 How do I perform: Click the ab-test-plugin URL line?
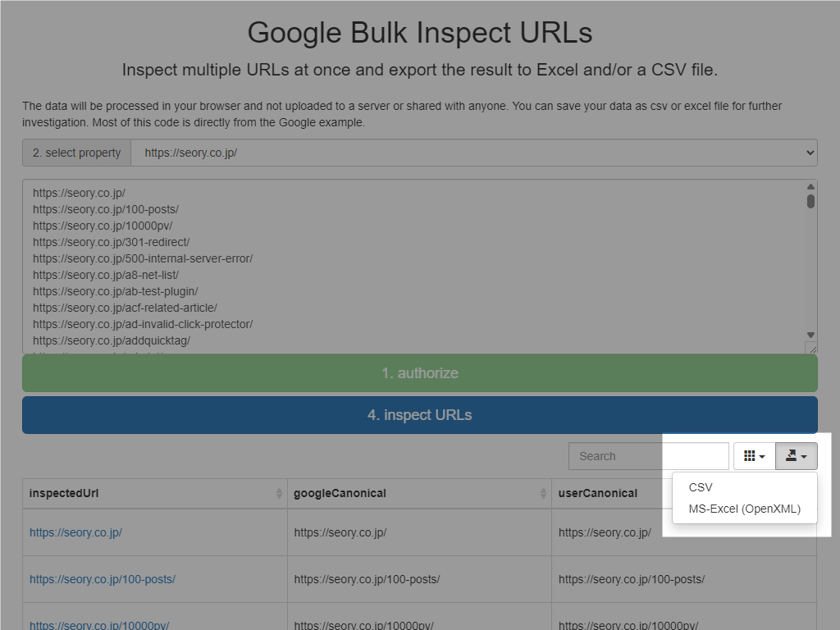pyautogui.click(x=115, y=291)
